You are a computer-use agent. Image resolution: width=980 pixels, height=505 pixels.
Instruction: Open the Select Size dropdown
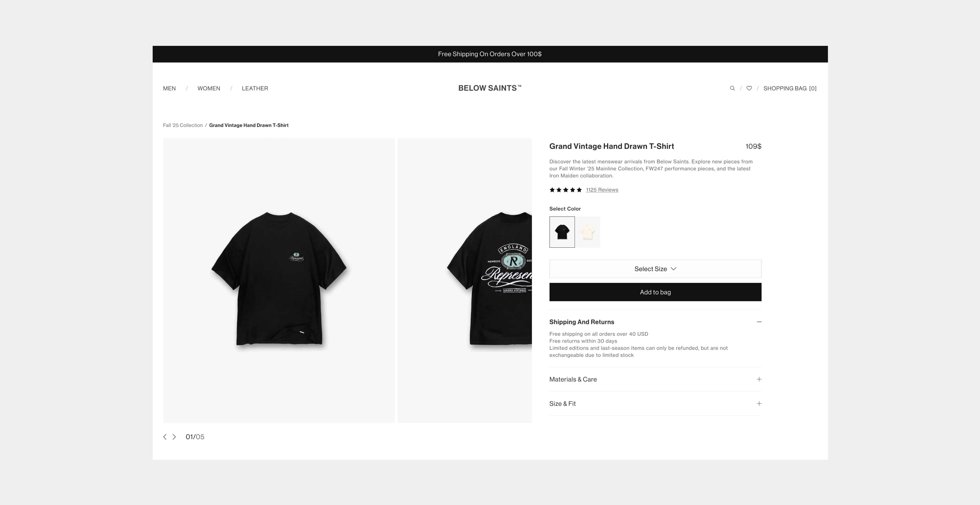[655, 269]
